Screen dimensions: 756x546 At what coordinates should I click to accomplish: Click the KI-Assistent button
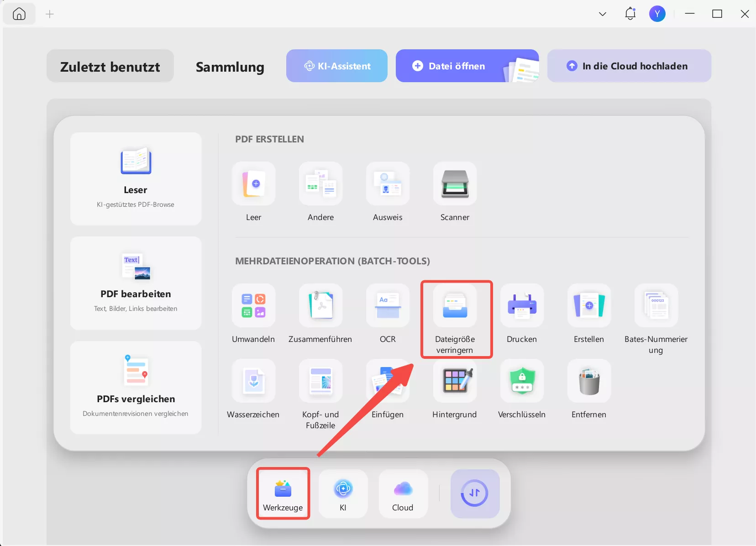(x=337, y=66)
